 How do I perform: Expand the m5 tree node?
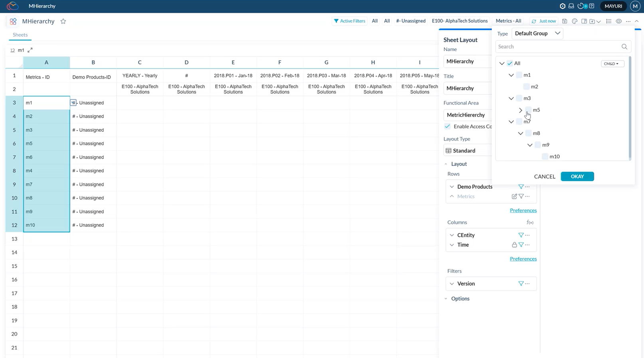coord(521,110)
